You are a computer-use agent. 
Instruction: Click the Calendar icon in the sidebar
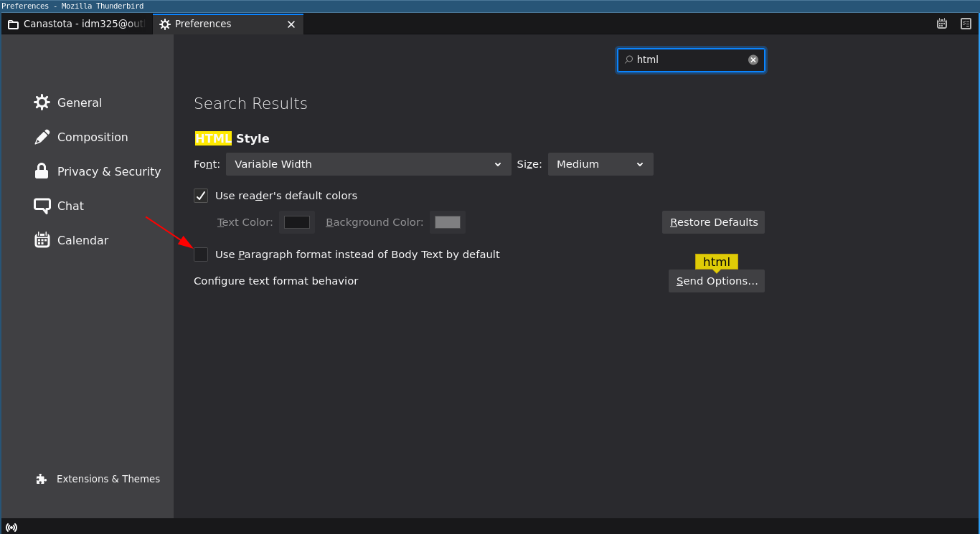tap(42, 240)
